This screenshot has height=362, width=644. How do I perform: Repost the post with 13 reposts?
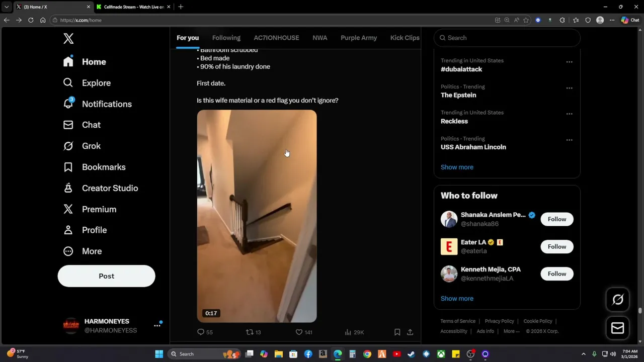(253, 332)
